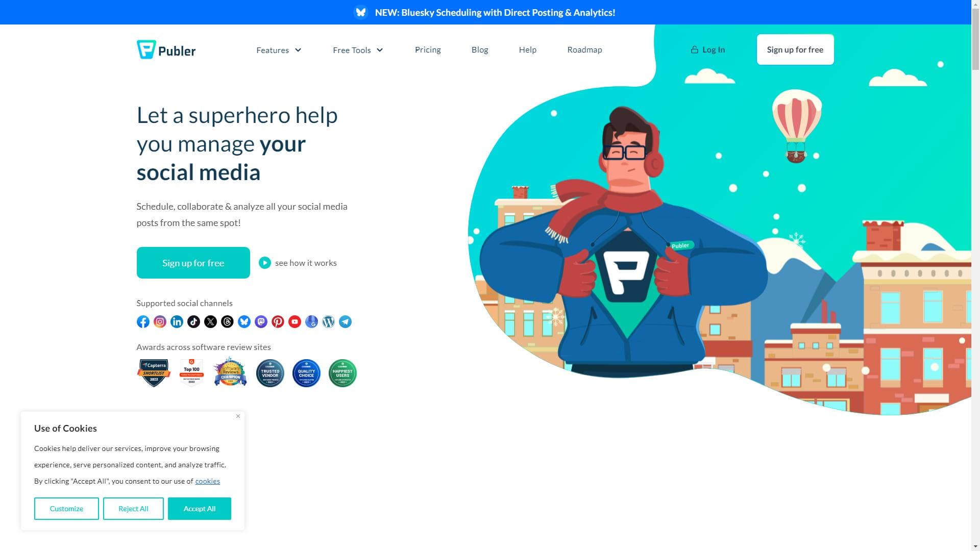This screenshot has width=980, height=551.
Task: Click the Mastodon channel icon
Action: 261,321
